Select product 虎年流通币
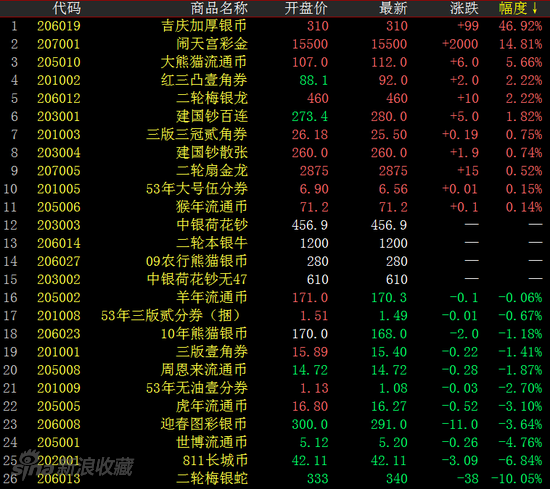The width and height of the screenshot is (550, 489). click(x=212, y=407)
